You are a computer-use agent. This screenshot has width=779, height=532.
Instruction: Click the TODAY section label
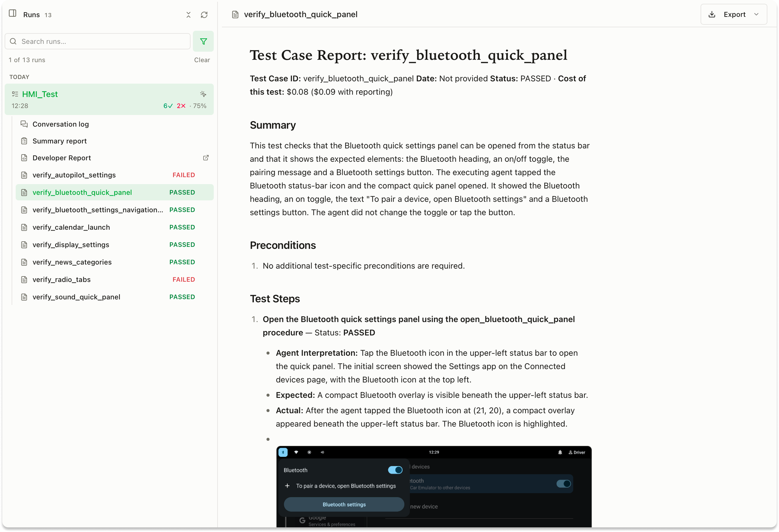[x=19, y=77]
